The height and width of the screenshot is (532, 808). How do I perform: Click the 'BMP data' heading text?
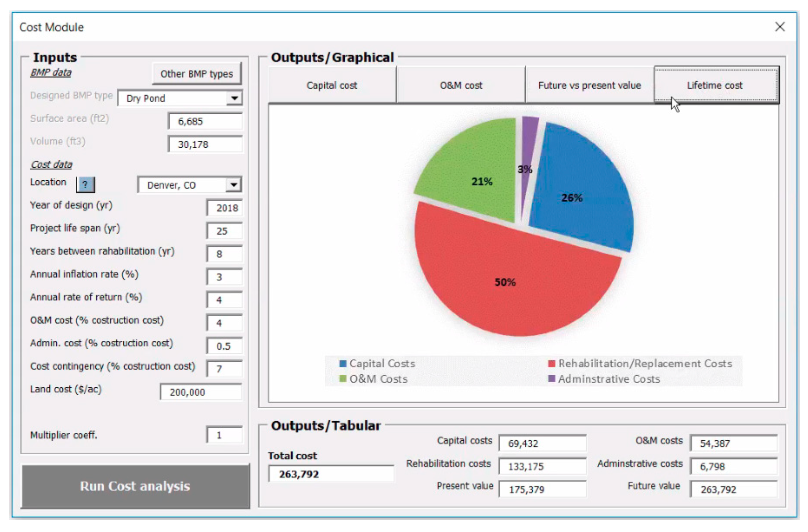pos(51,73)
